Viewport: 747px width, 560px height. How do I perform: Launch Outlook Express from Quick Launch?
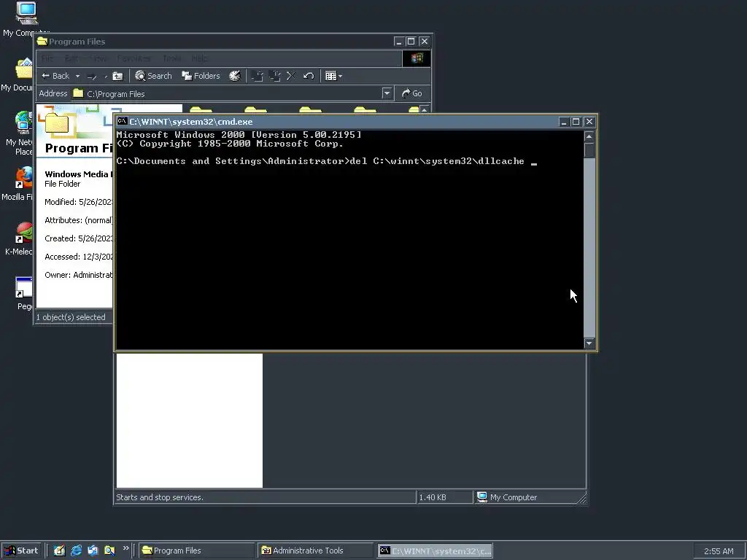click(93, 551)
